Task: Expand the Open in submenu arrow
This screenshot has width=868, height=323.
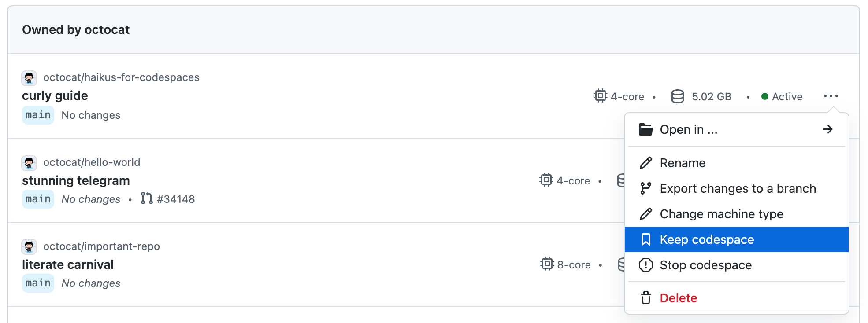Action: [x=827, y=129]
